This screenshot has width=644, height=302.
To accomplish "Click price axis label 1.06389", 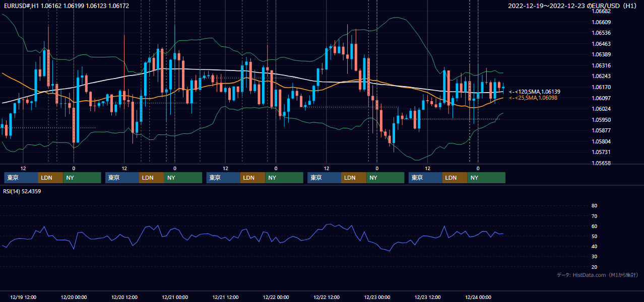I will pyautogui.click(x=601, y=54).
